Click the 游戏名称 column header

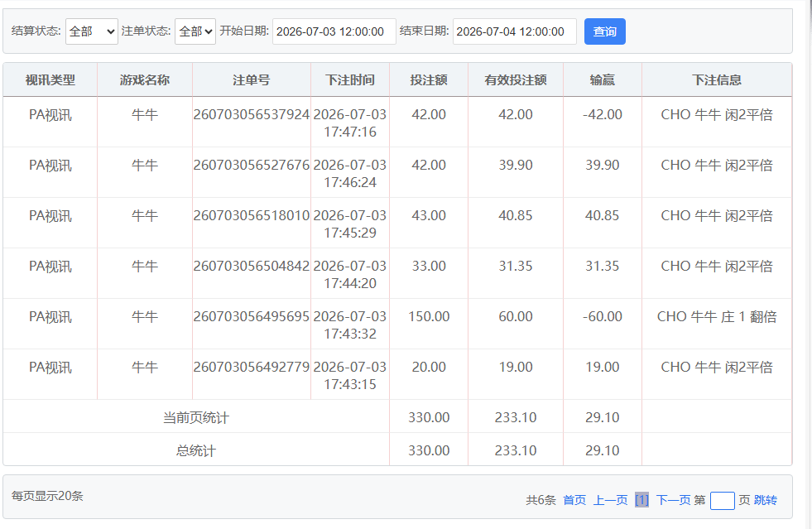[x=145, y=79]
